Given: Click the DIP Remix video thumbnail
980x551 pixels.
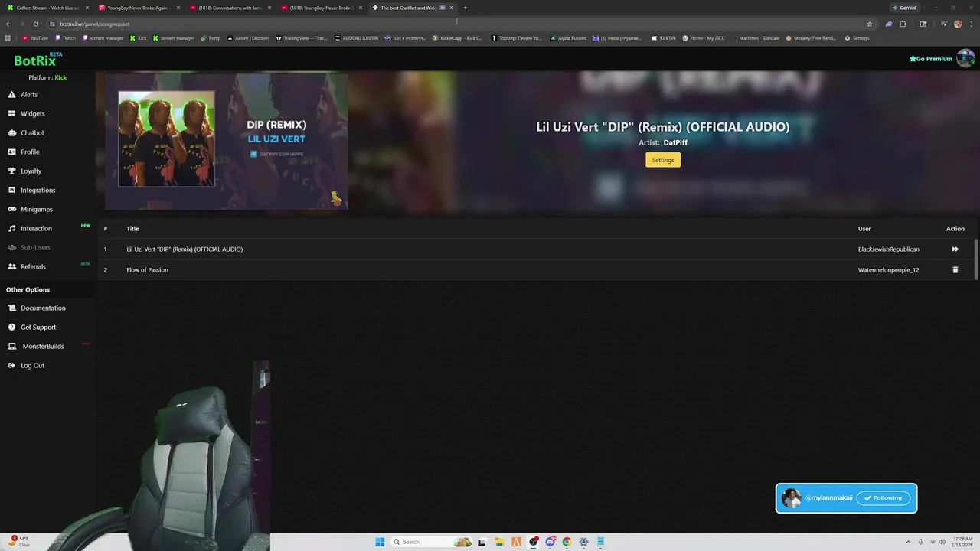Looking at the screenshot, I should tap(227, 141).
